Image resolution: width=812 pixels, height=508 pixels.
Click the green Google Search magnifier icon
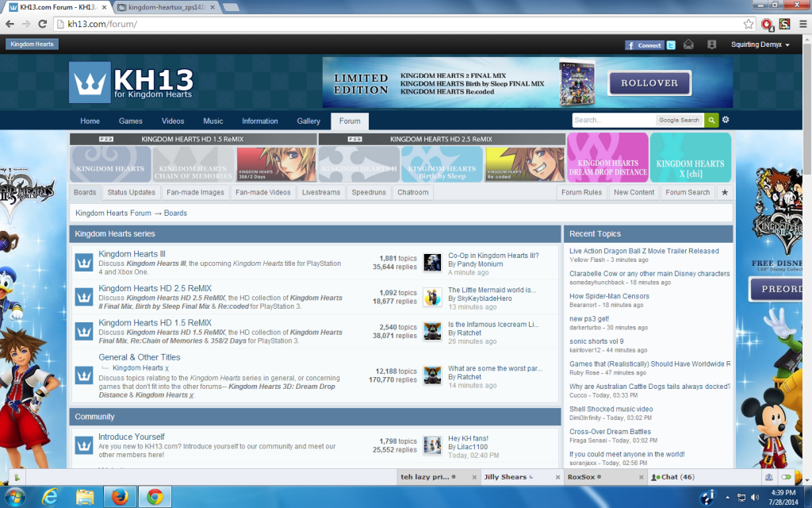tap(711, 120)
